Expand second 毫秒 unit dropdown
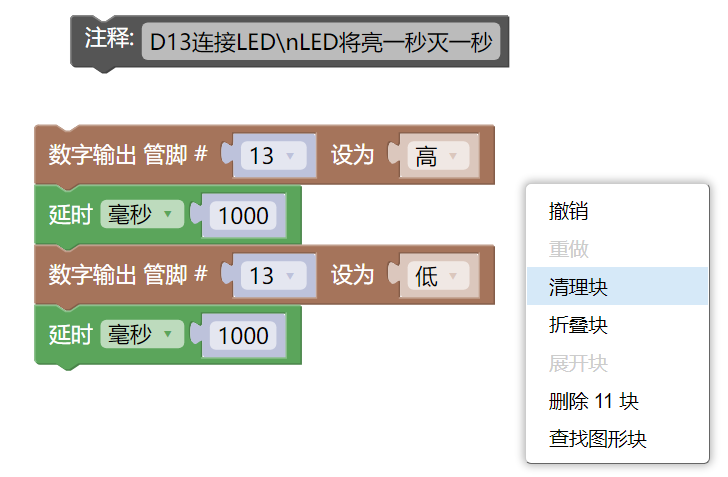The height and width of the screenshot is (477, 728). [x=140, y=335]
